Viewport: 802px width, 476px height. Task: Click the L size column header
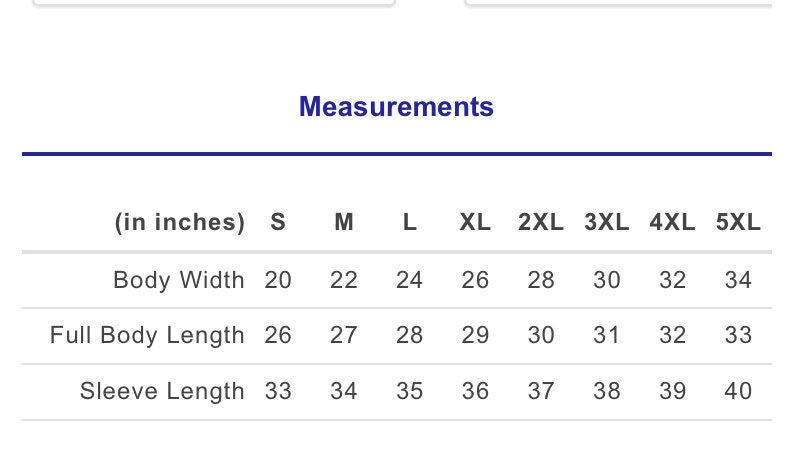(x=410, y=223)
